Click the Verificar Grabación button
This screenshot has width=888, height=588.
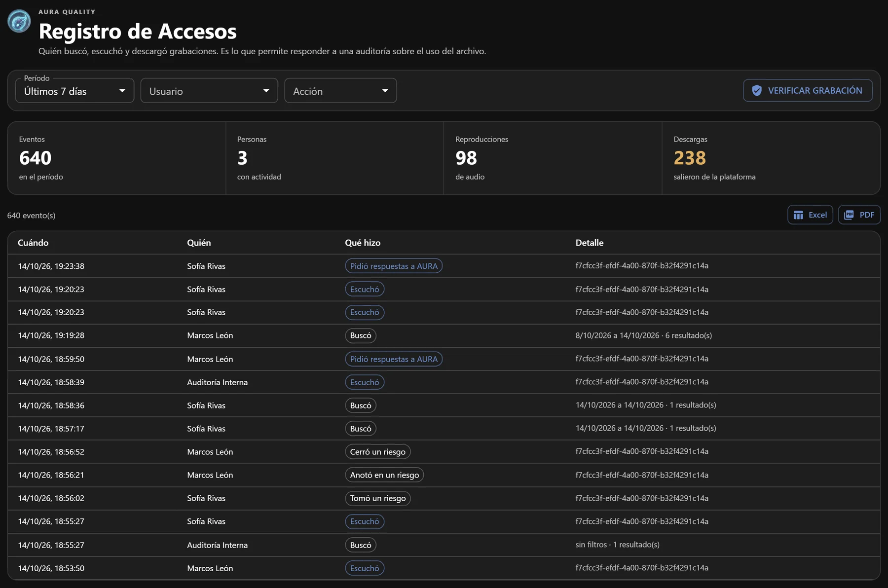tap(808, 91)
